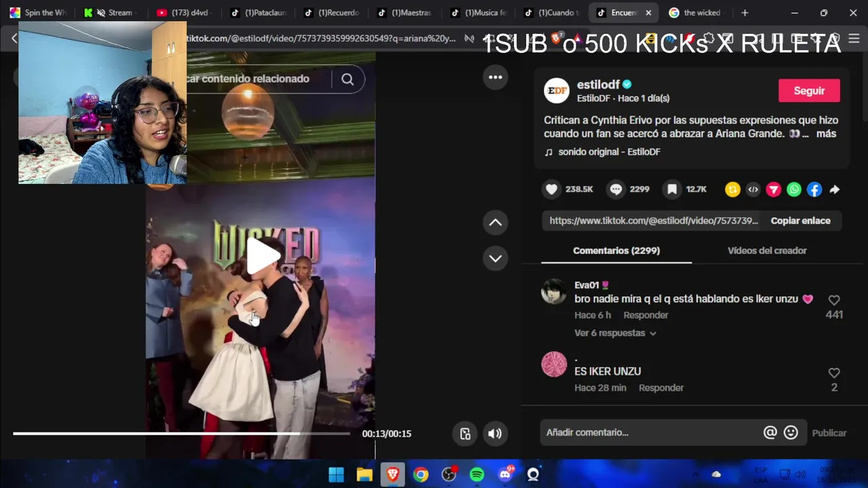Image resolution: width=868 pixels, height=488 pixels.
Task: Go to the next video arrow
Action: 496,258
